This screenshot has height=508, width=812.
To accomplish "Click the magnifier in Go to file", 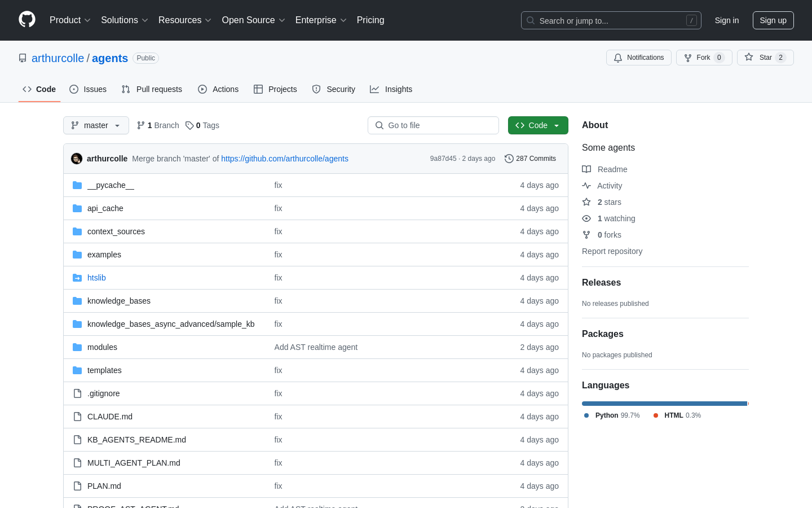I will 379,125.
